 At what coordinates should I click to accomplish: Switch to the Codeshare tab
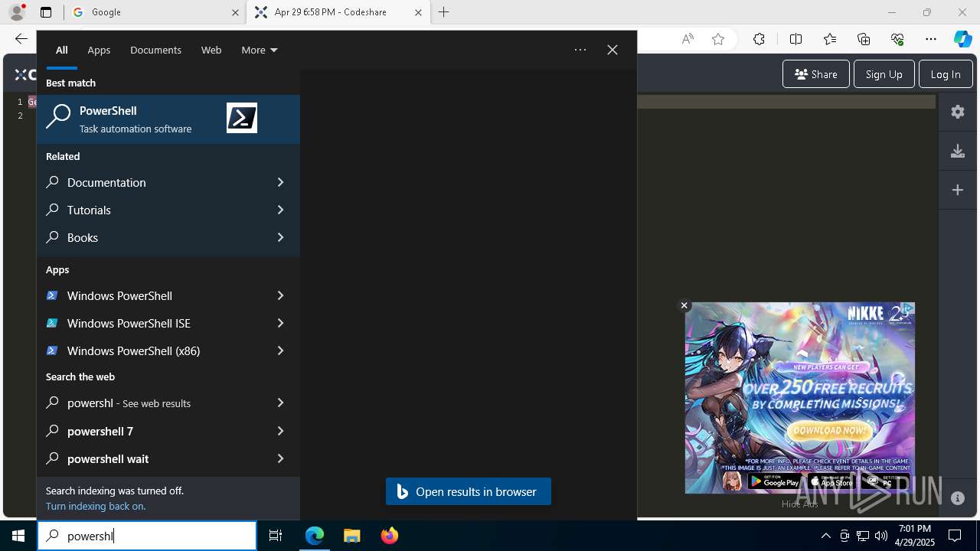[x=338, y=12]
